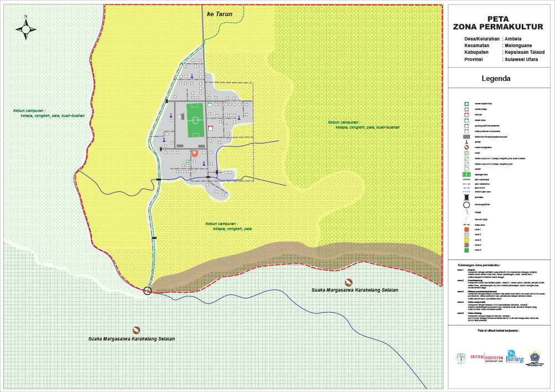Click the circled dam marker on the river
The height and width of the screenshot is (392, 555).
coord(148,291)
